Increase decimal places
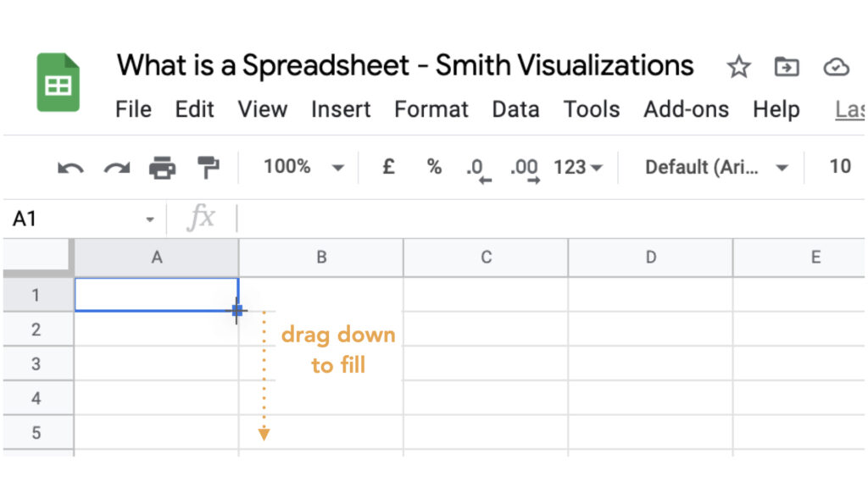The width and height of the screenshot is (868, 488). [525, 169]
